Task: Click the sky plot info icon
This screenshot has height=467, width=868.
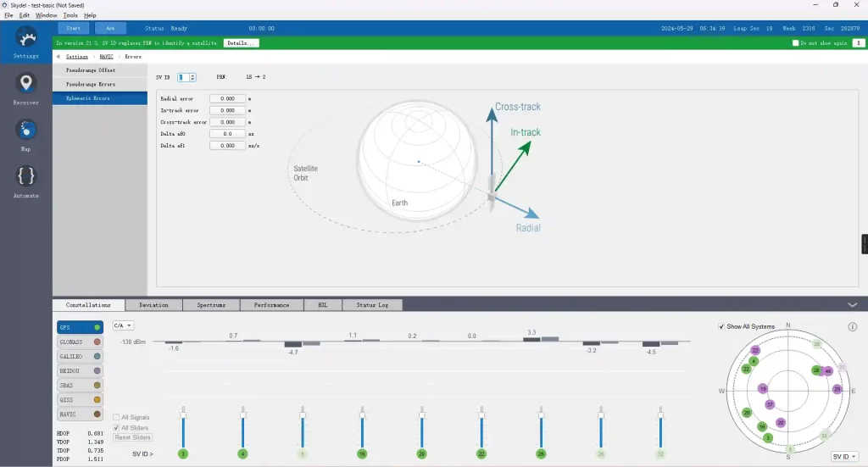Action: tap(852, 326)
